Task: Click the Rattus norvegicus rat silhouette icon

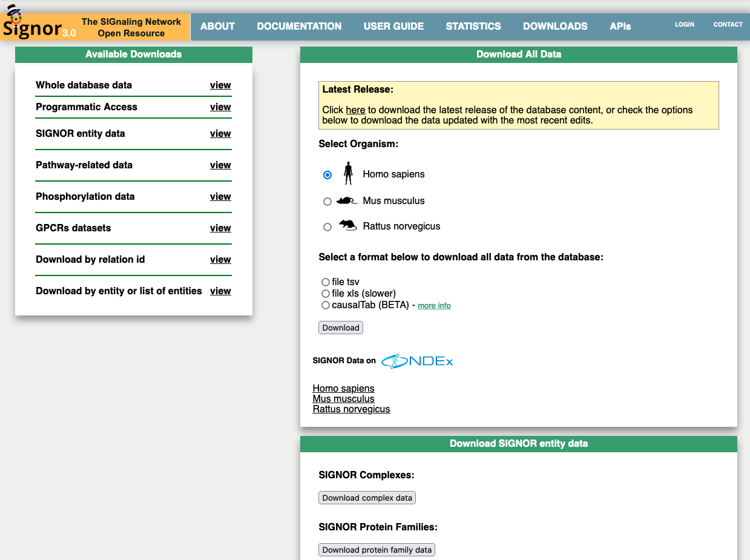Action: point(348,225)
